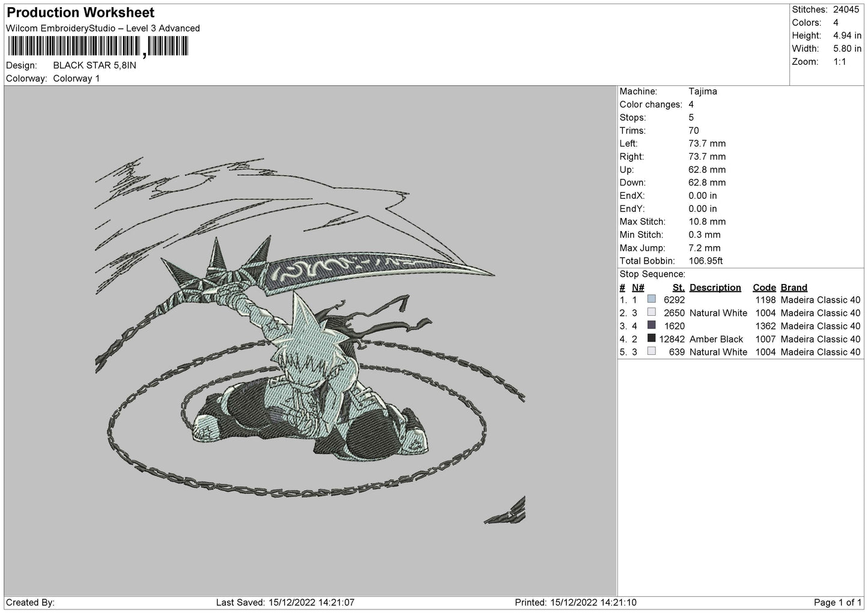This screenshot has width=868, height=613.
Task: Click the stitch count '639' for stop 5
Action: (x=677, y=352)
